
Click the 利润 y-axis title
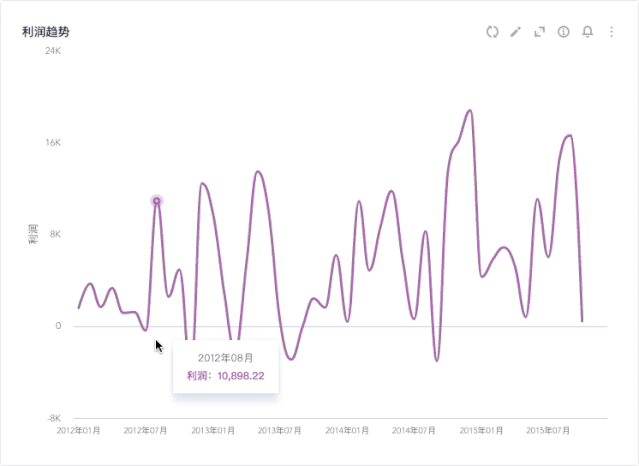33,235
